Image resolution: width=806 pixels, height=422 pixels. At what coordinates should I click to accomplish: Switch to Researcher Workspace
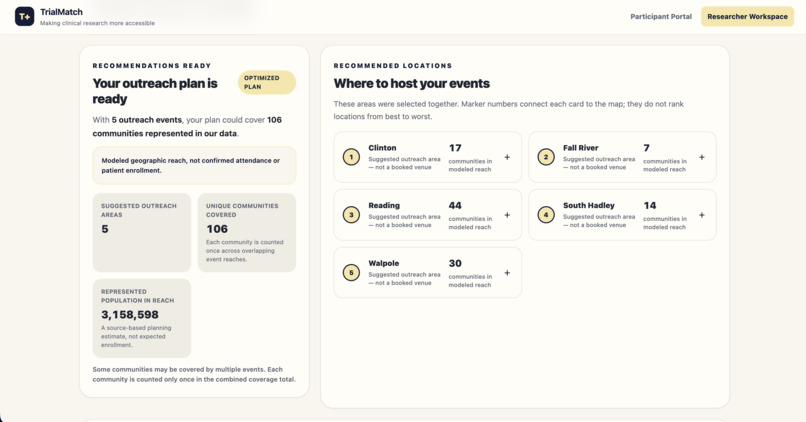(747, 16)
